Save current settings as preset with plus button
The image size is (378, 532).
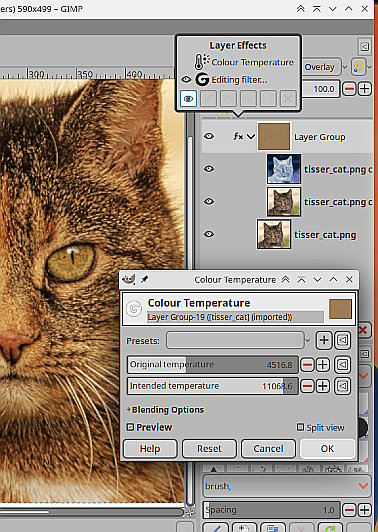click(324, 340)
